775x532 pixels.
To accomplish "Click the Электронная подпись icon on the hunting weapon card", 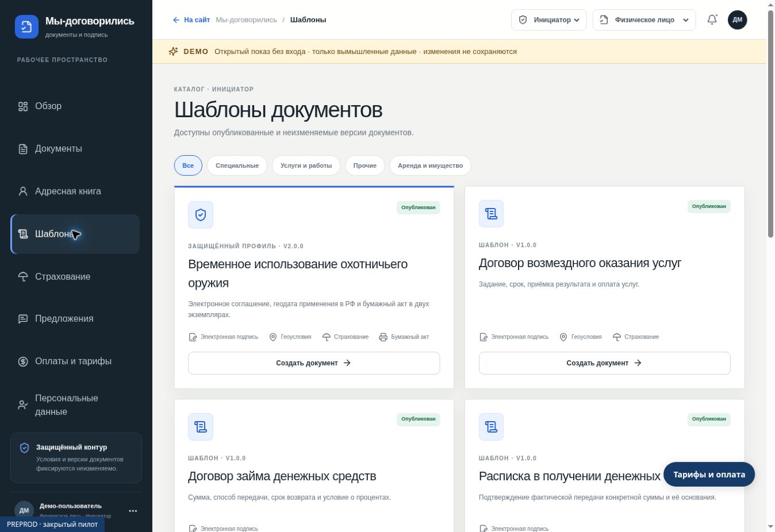I will tap(193, 337).
